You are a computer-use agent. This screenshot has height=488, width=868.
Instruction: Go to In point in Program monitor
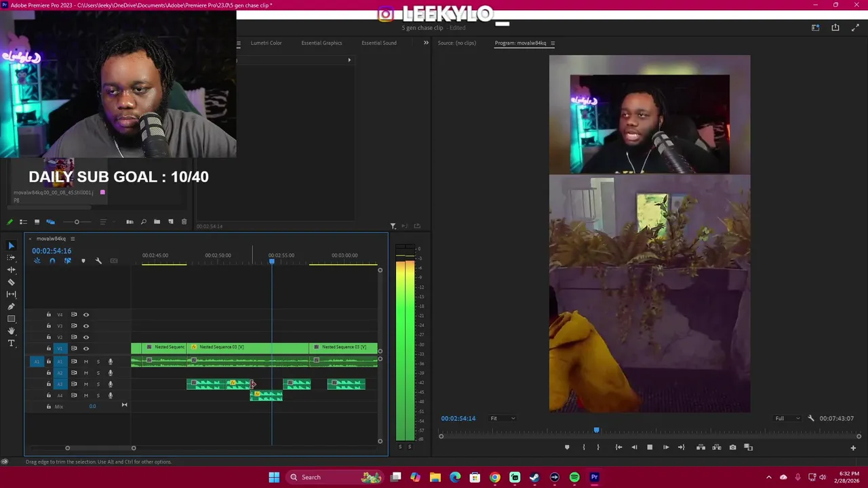tap(618, 447)
